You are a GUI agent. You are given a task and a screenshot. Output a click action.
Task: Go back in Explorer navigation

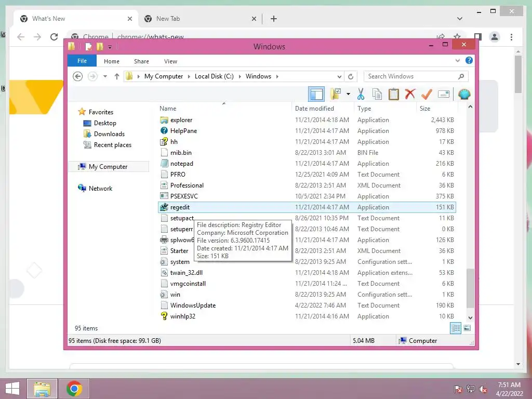[x=78, y=76]
